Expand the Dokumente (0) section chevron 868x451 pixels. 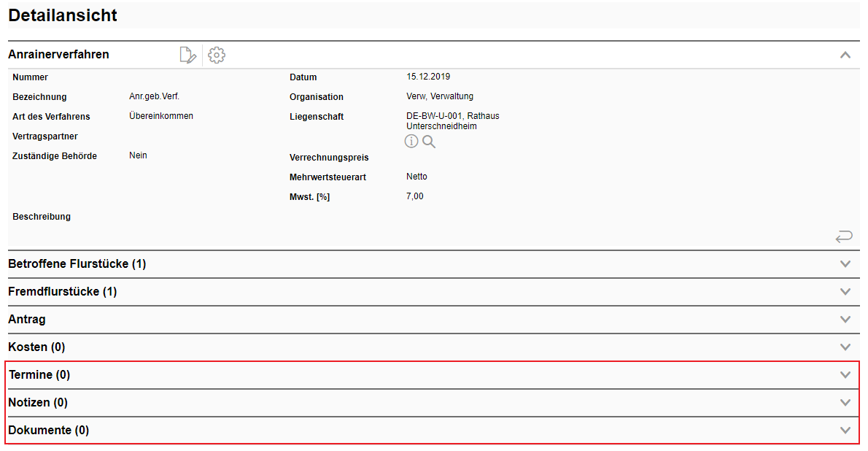coord(845,431)
